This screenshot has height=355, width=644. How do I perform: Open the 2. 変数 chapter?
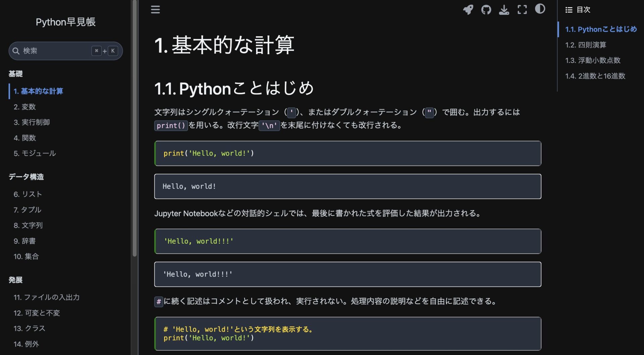(26, 107)
